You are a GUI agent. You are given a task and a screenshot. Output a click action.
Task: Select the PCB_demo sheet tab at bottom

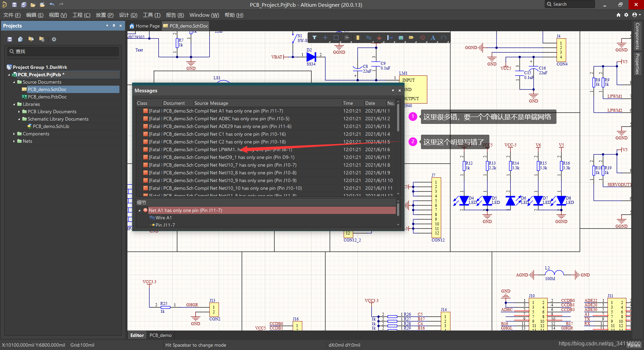click(160, 335)
